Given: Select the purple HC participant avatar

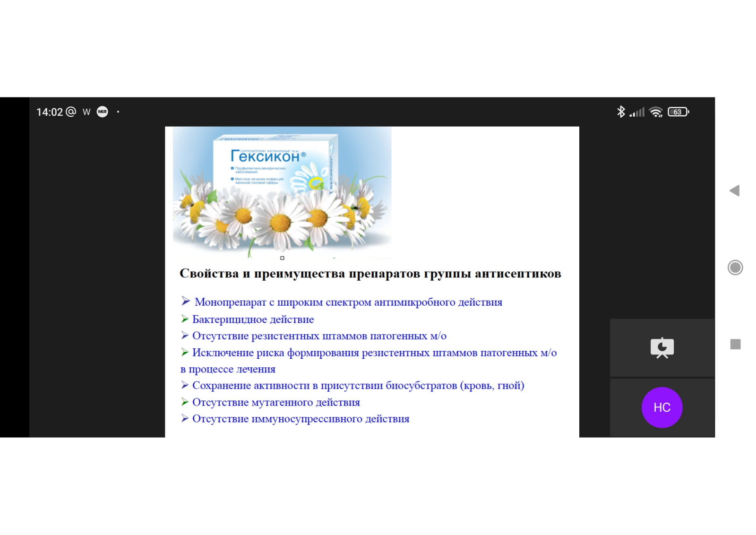Looking at the screenshot, I should click(x=662, y=407).
